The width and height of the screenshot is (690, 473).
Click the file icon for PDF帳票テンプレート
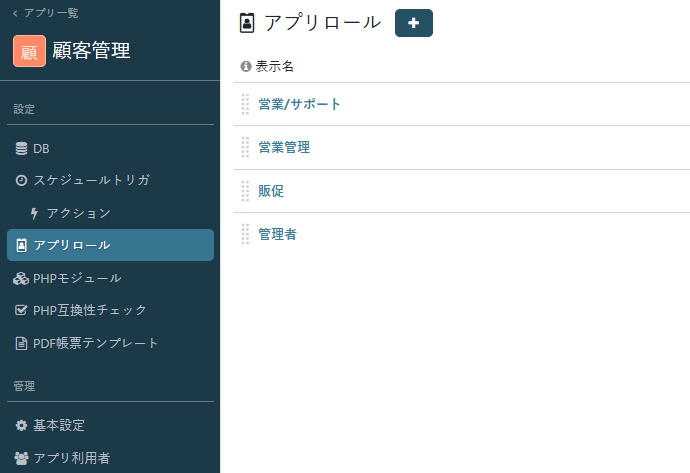coord(21,343)
